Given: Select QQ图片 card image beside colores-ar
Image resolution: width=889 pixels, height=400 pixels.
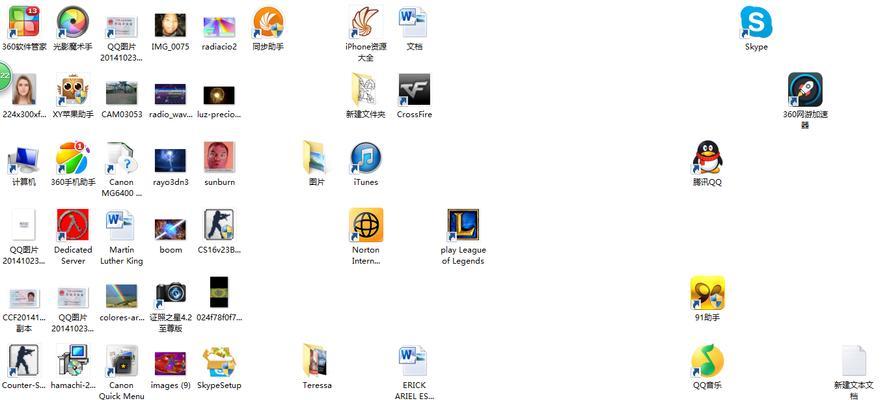Looking at the screenshot, I should click(x=73, y=298).
